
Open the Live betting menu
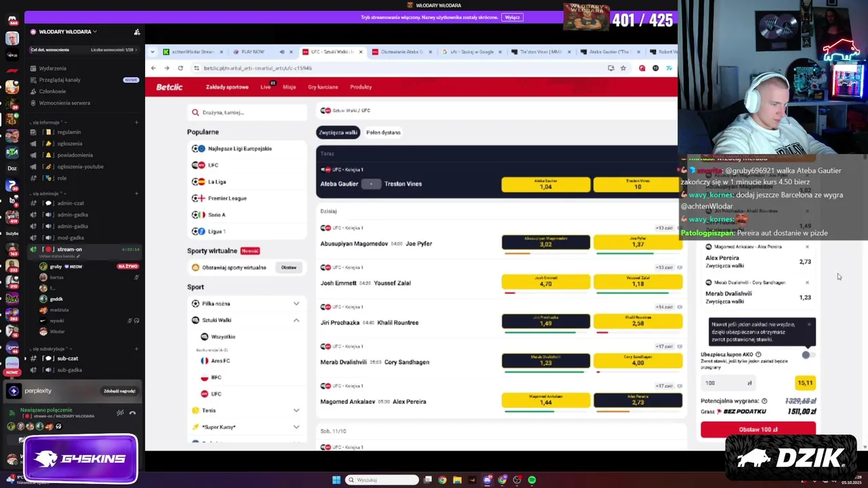(x=266, y=87)
